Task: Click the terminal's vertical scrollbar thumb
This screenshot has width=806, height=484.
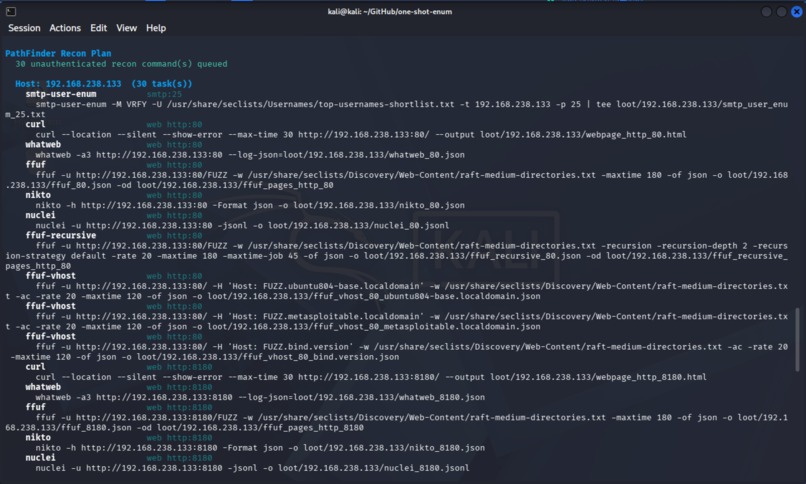Action: (x=797, y=339)
